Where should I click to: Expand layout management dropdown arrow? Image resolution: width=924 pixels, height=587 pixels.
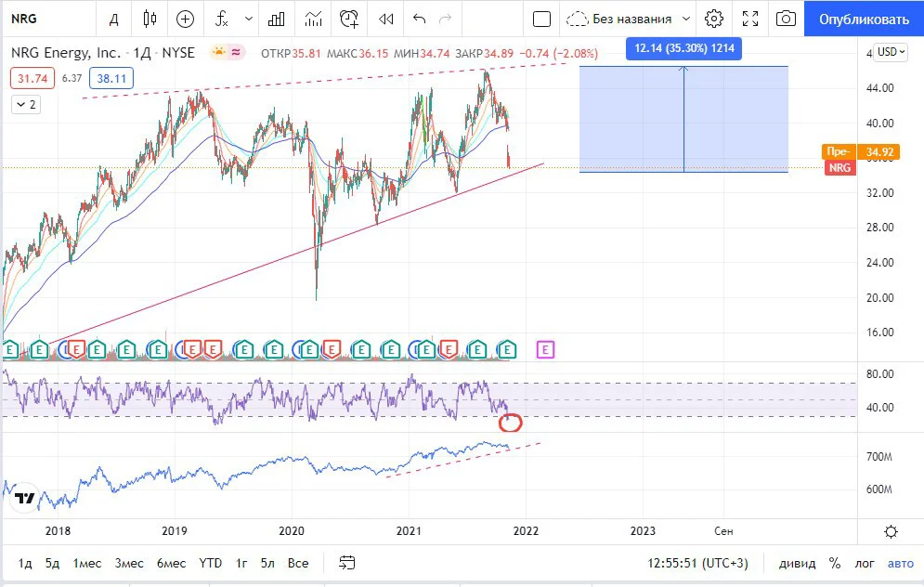[x=686, y=19]
